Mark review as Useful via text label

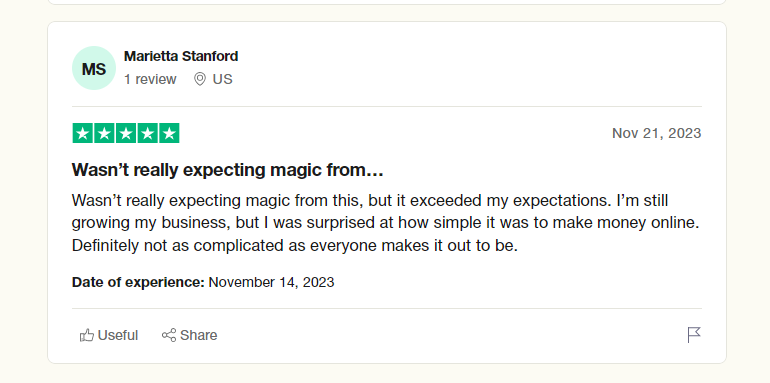(118, 335)
